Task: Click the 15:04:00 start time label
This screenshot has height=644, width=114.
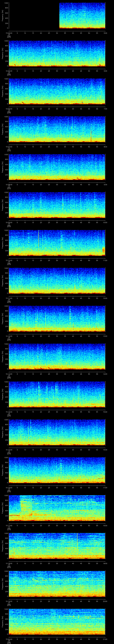Action: [9, 33]
